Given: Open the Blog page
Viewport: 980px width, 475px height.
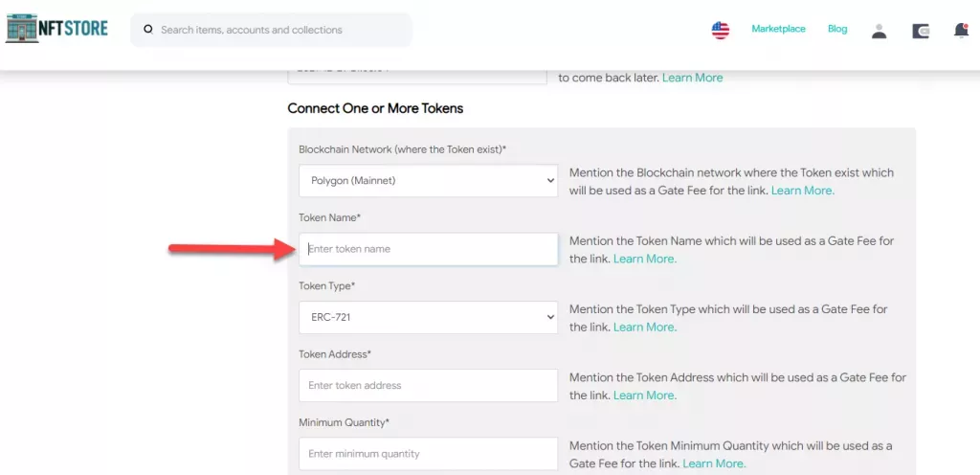Looking at the screenshot, I should 837,29.
